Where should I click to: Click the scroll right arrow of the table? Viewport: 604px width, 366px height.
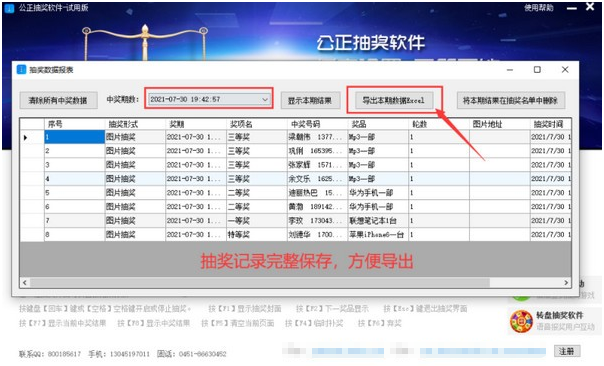click(566, 282)
